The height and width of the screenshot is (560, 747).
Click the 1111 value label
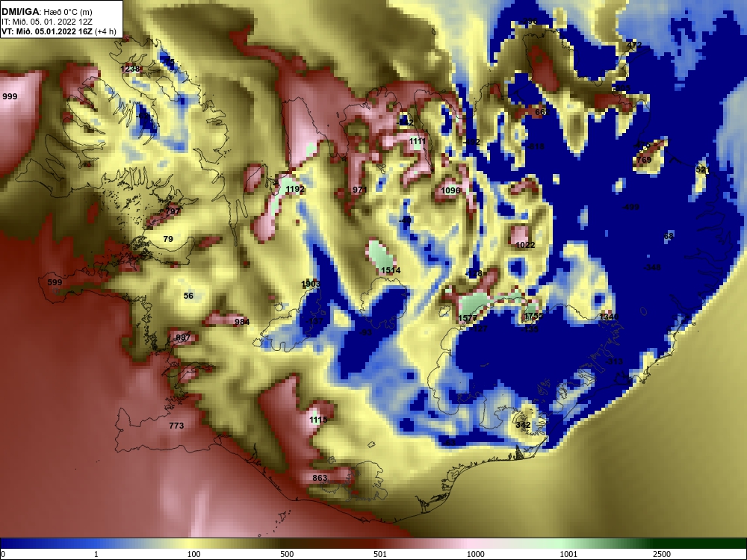pyautogui.click(x=418, y=141)
